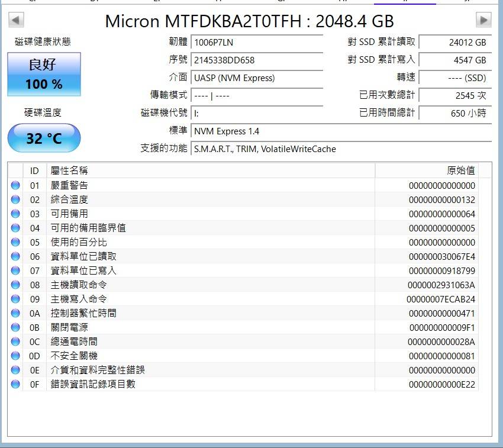Viewport: 503px width, 448px height.
Task: Select the 嚴重警告 attribute name
Action: tap(69, 185)
